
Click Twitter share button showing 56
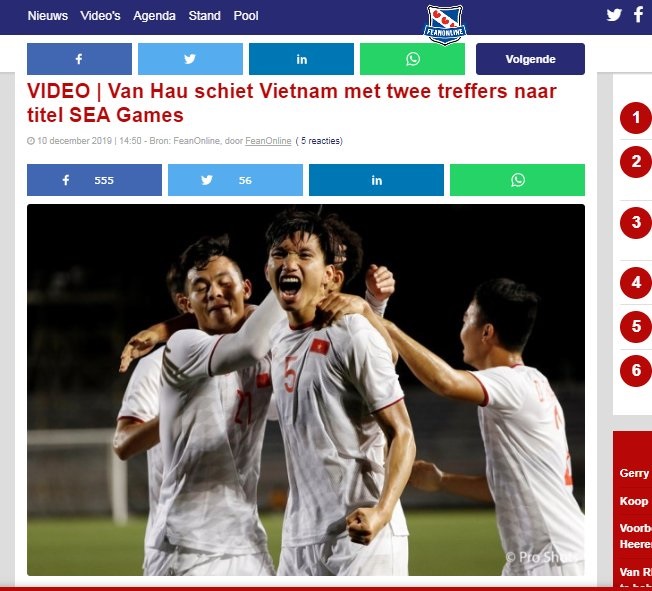(x=235, y=180)
